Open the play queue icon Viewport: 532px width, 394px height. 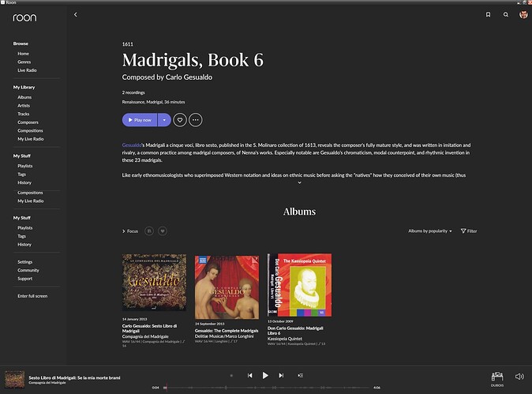coord(300,375)
